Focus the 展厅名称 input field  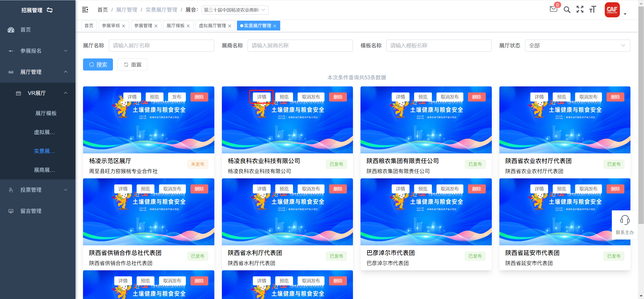pos(162,46)
